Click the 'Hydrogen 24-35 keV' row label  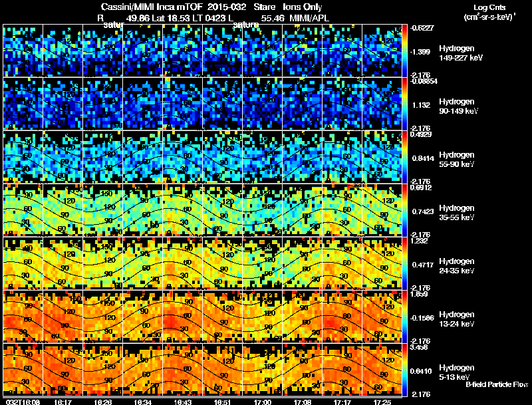click(457, 266)
